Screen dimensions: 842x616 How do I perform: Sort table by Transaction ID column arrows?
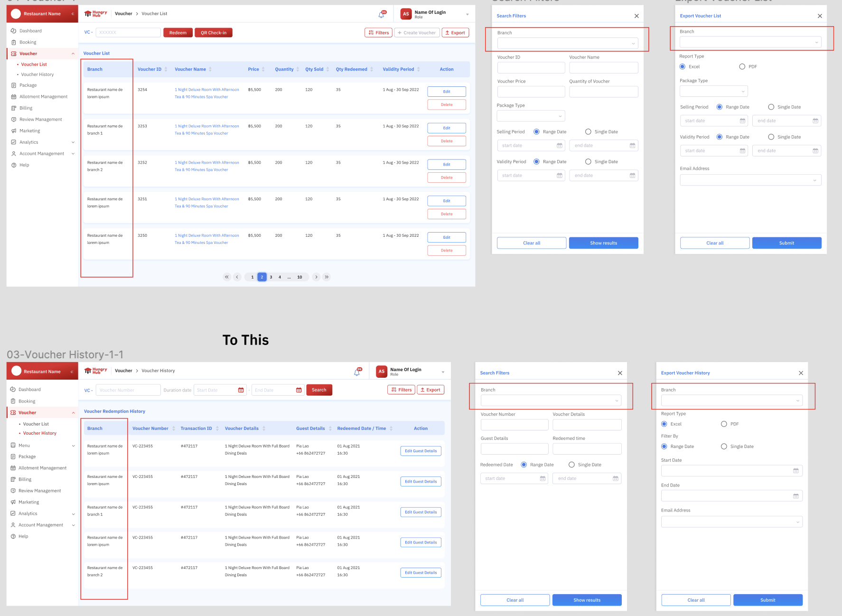pyautogui.click(x=217, y=429)
